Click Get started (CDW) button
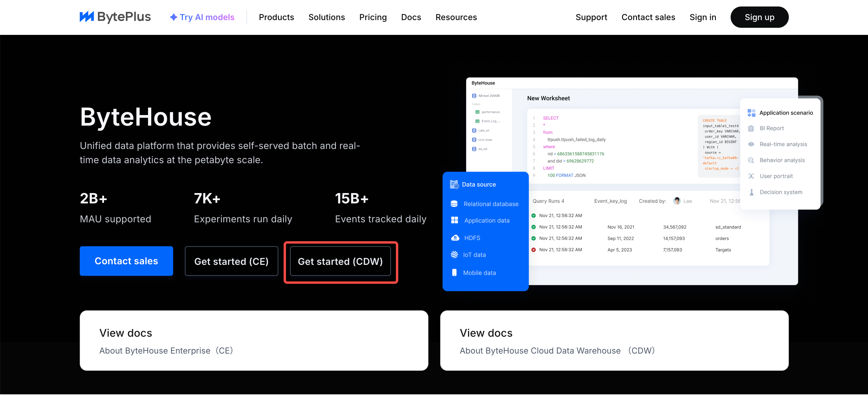The image size is (868, 405). pos(340,261)
